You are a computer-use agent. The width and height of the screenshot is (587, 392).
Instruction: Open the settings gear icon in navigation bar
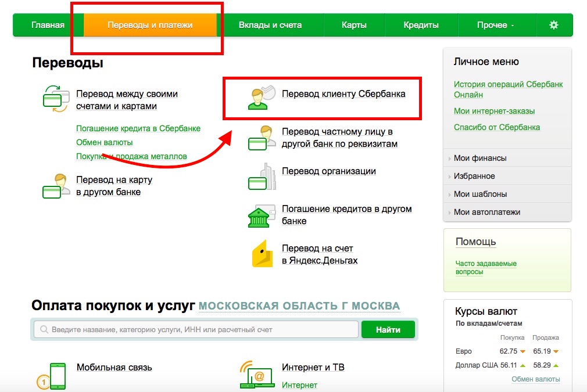[554, 25]
